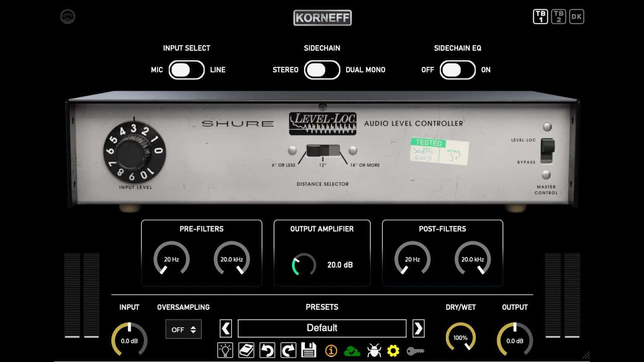This screenshot has width=644, height=362.
Task: Flip the Level-Loc/Bypass rocker switch
Action: click(547, 151)
